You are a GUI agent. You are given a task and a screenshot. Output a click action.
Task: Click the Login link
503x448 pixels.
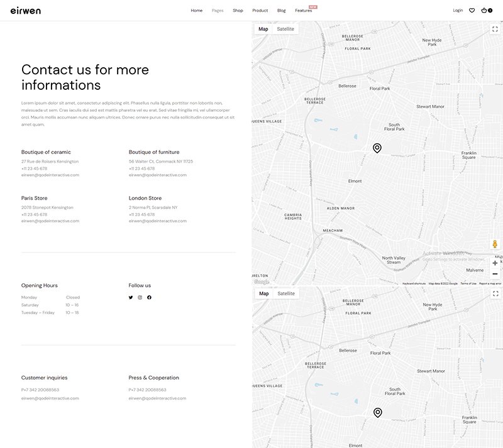click(x=458, y=11)
